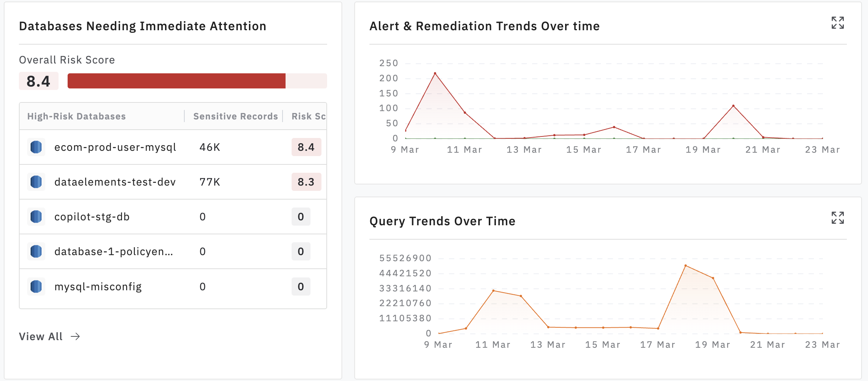Click the ecom-prod-user-mysql database icon

(x=36, y=147)
